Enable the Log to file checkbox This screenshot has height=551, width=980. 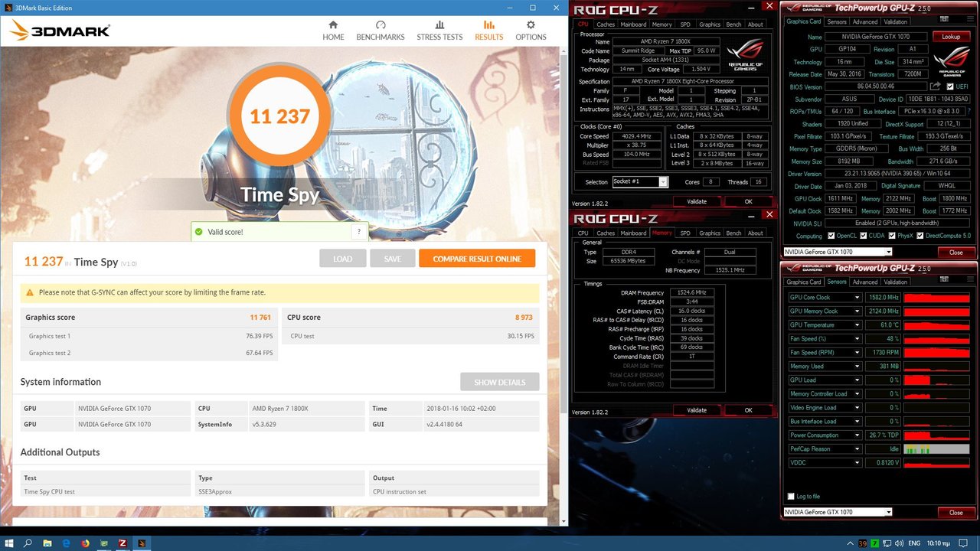791,497
